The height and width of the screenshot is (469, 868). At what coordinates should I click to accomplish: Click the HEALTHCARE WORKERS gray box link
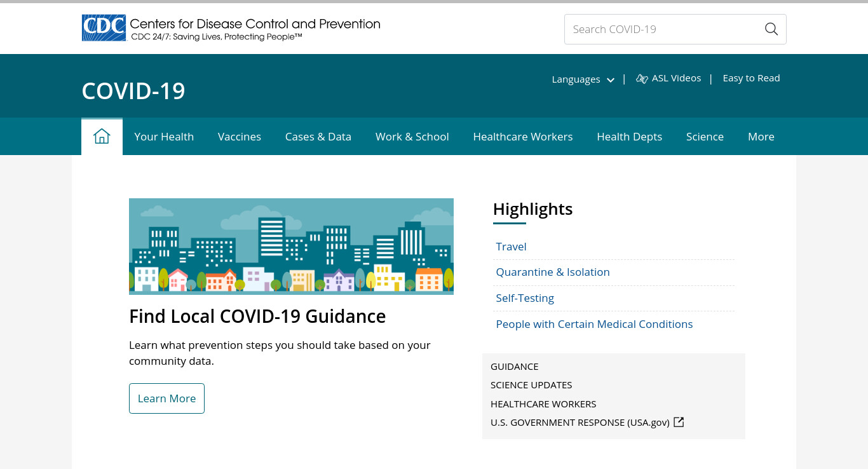[543, 404]
